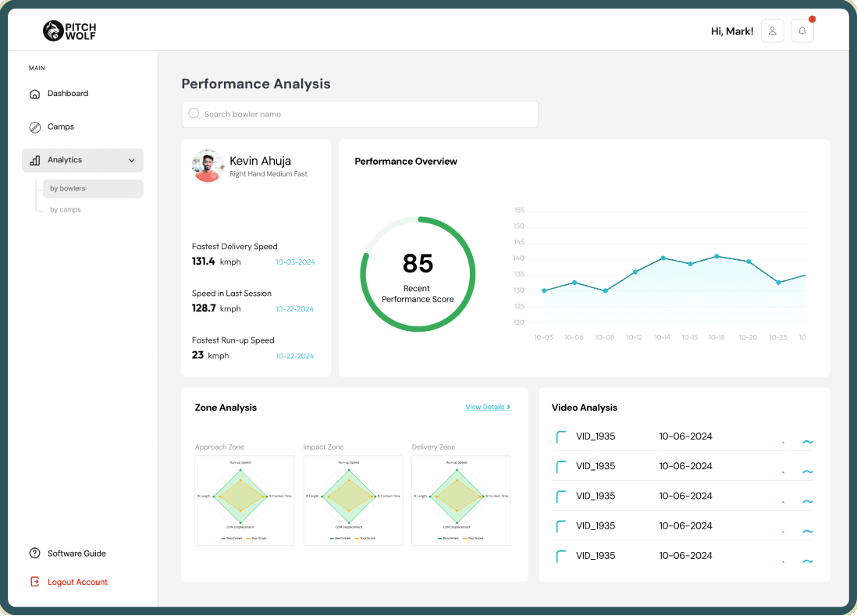
Task: Open the Delivery Zone radar chart
Action: point(461,500)
